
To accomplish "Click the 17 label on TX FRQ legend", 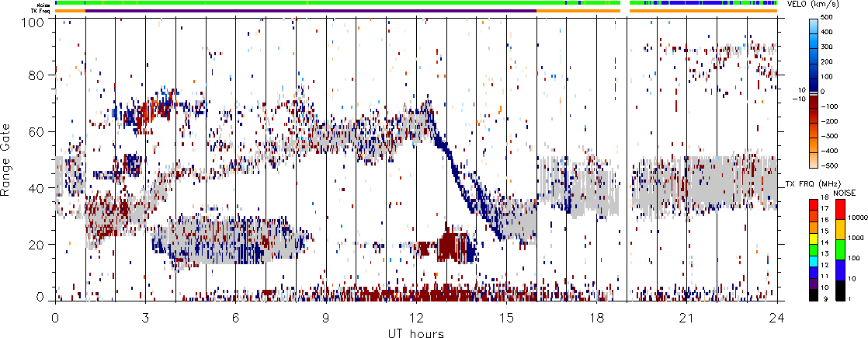I will coord(825,208).
